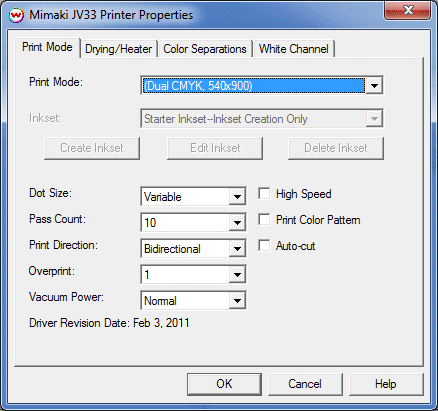438x411 pixels.
Task: Select the White Channel tab
Action: [294, 49]
